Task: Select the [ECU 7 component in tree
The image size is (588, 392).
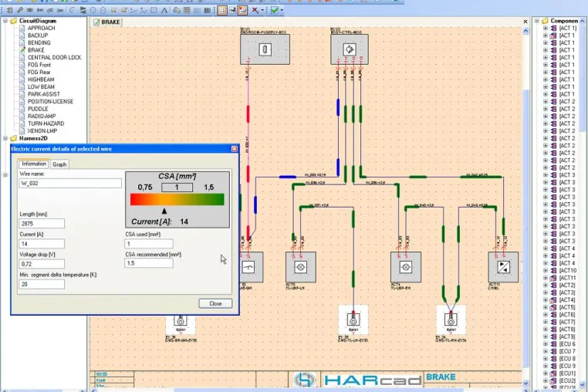Action: (x=567, y=351)
